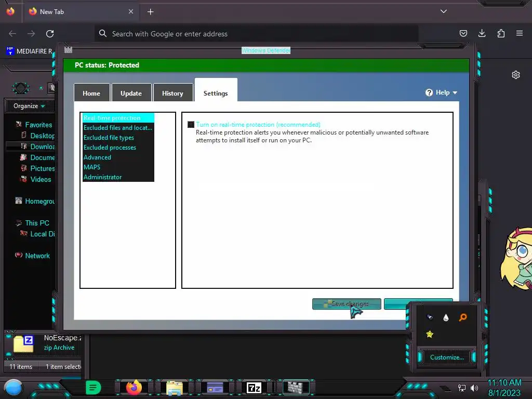
Task: Reload the current page
Action: [50, 34]
